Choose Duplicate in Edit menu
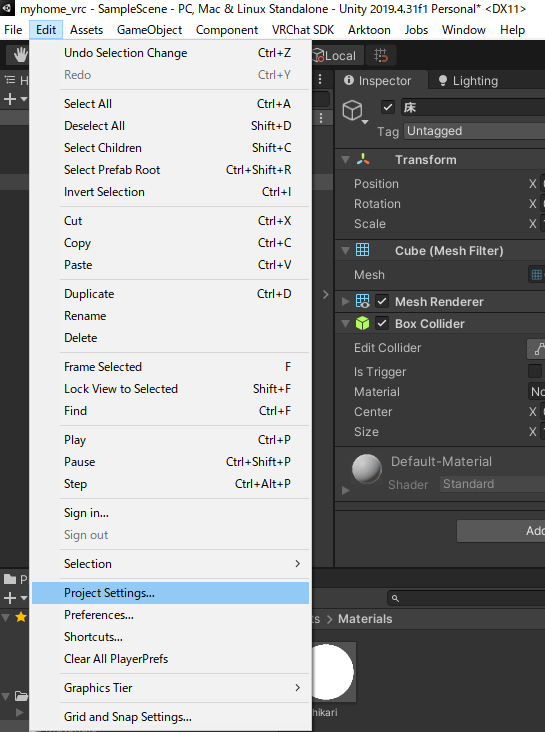 (x=170, y=294)
